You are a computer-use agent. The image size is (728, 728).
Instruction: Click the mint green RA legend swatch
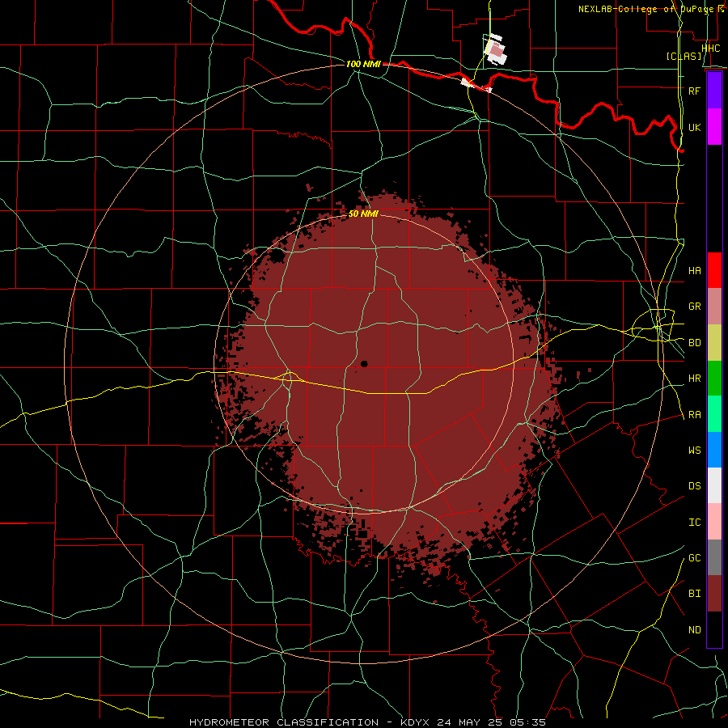[x=714, y=414]
